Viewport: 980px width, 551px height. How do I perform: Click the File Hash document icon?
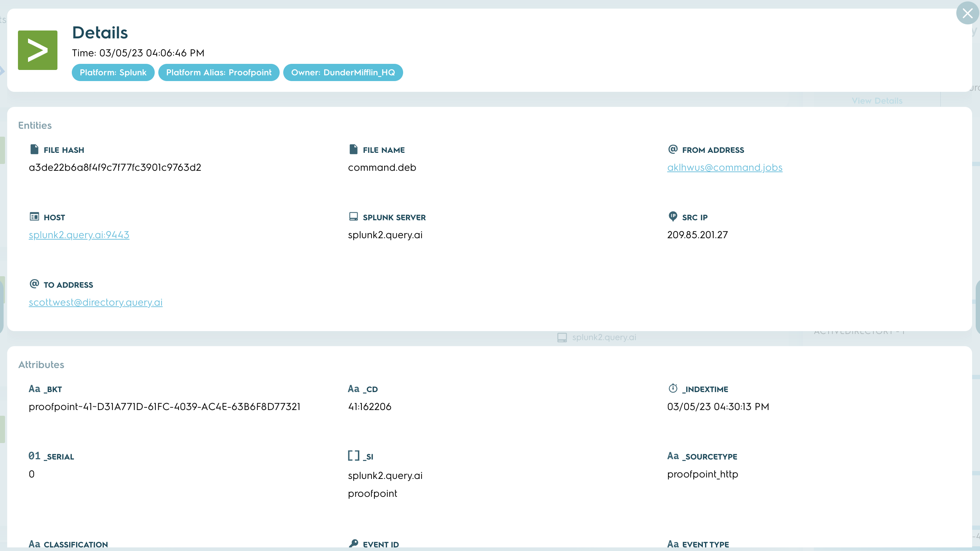click(x=34, y=149)
